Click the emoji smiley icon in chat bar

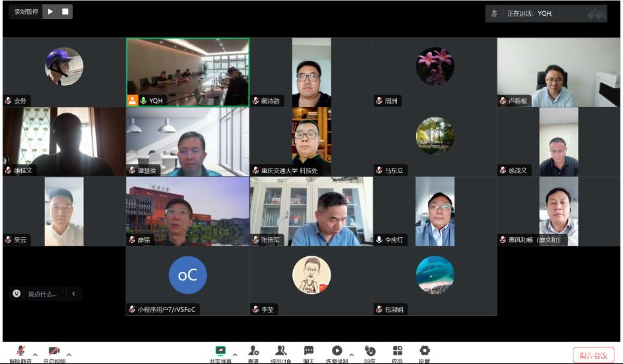17,293
